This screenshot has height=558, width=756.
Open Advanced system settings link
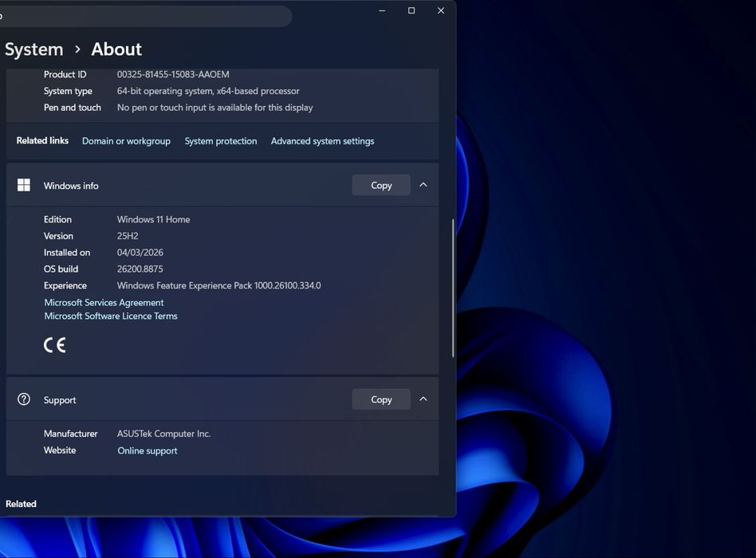coord(322,141)
